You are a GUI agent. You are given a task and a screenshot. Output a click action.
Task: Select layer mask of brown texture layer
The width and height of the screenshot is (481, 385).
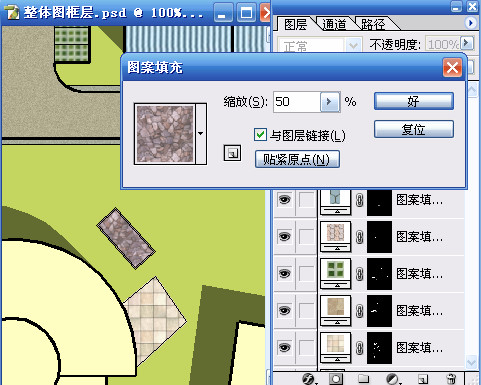379,311
